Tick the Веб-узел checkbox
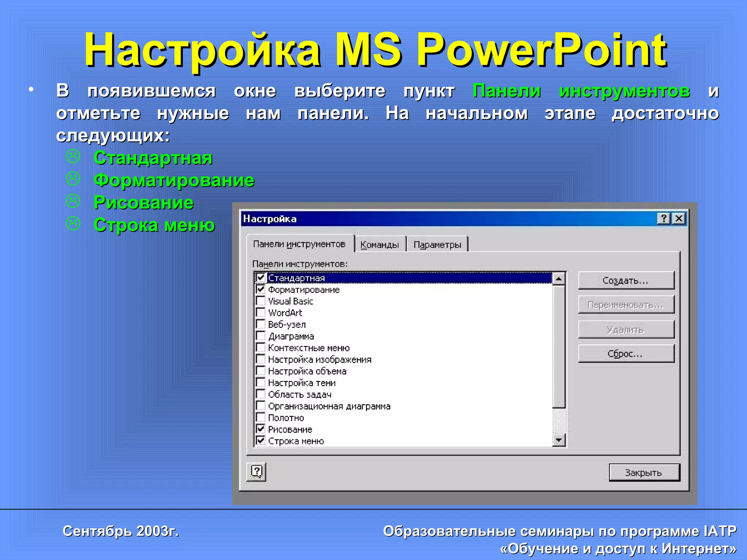The image size is (747, 560). pyautogui.click(x=260, y=324)
